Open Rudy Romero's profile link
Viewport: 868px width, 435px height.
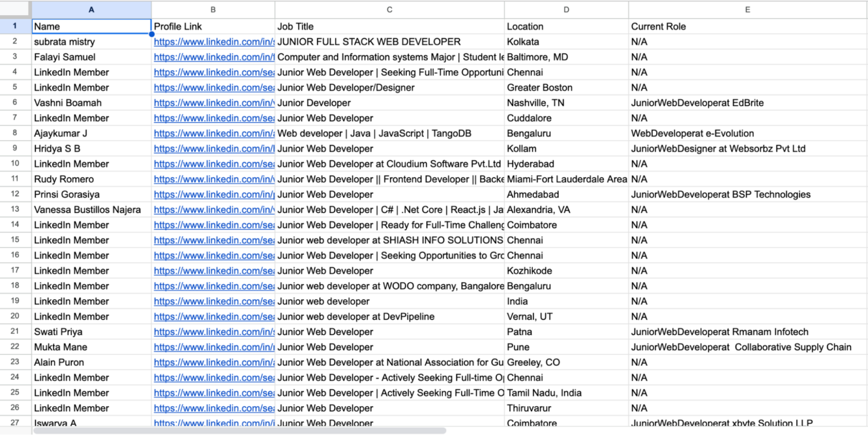point(214,179)
